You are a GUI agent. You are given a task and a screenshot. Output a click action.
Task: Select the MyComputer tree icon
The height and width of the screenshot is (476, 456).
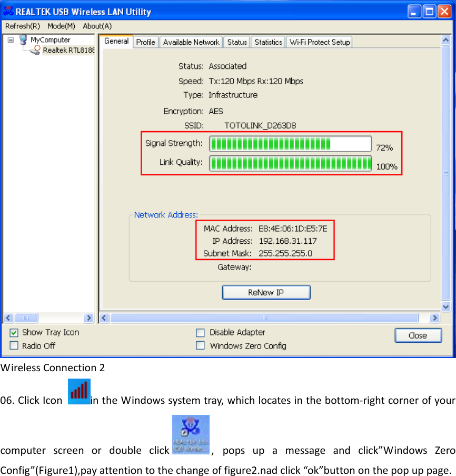(x=23, y=40)
